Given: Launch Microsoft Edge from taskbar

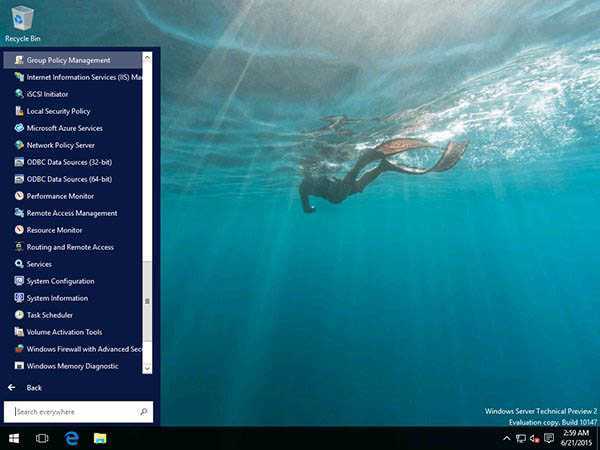Looking at the screenshot, I should [x=71, y=438].
